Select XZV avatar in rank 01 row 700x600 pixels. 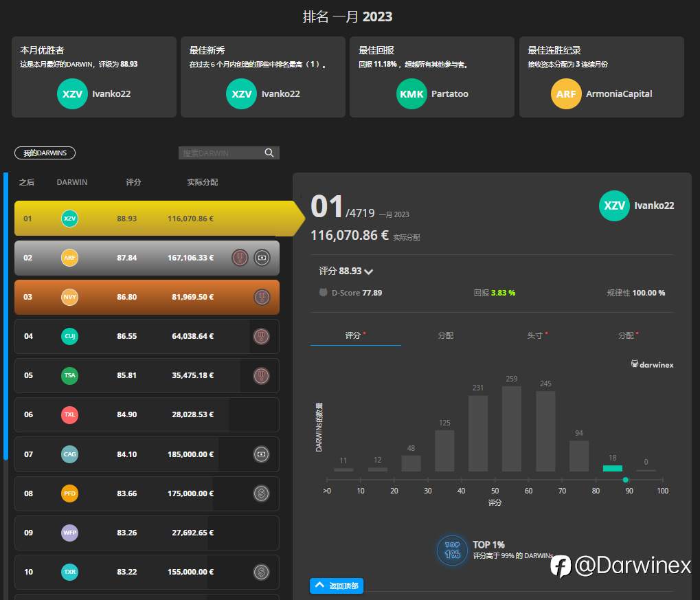pos(69,219)
